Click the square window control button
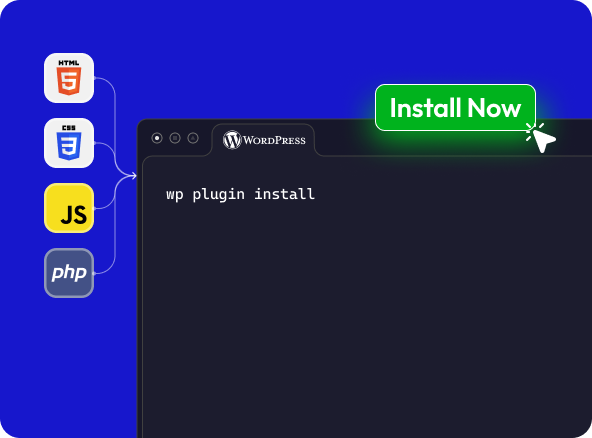Image resolution: width=592 pixels, height=438 pixels. point(175,138)
